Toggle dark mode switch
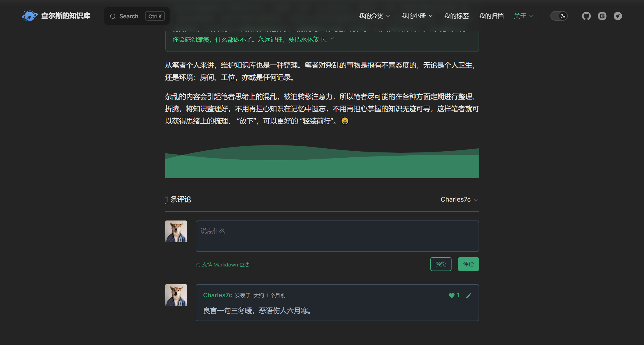 coord(559,16)
